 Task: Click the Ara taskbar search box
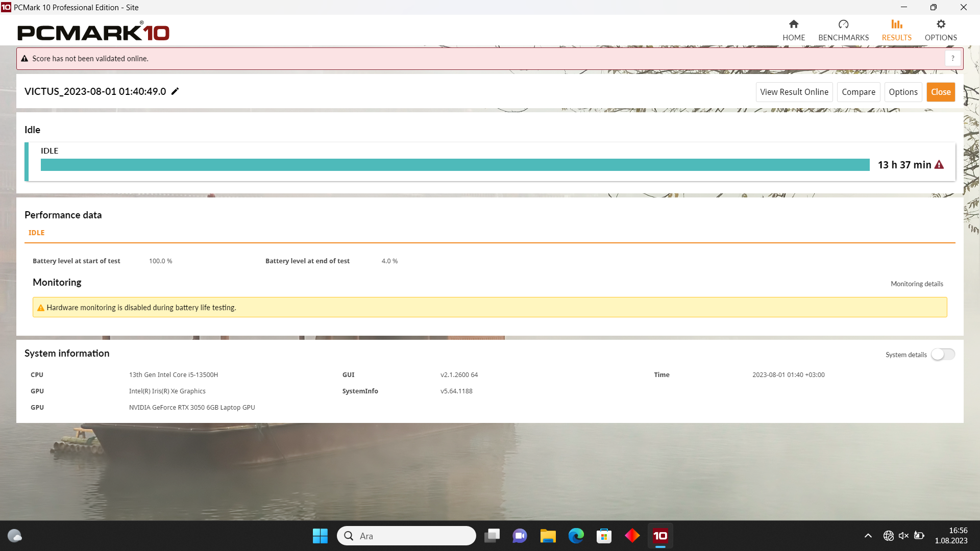tap(406, 536)
